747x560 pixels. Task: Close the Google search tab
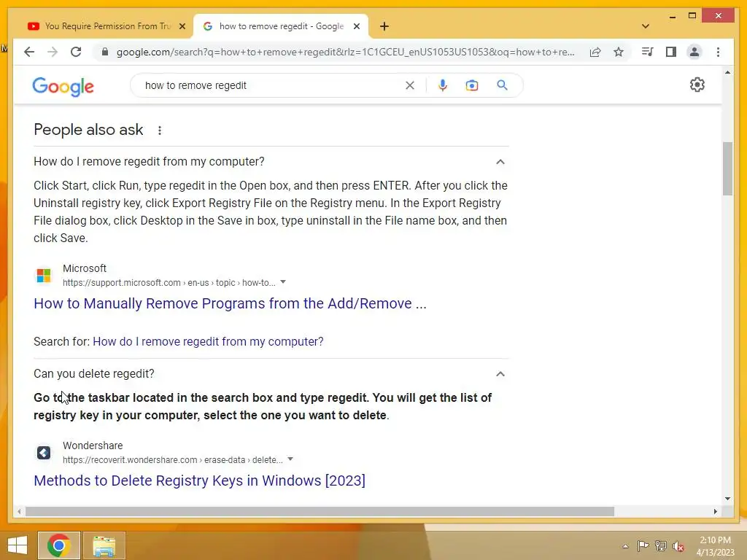tap(356, 26)
